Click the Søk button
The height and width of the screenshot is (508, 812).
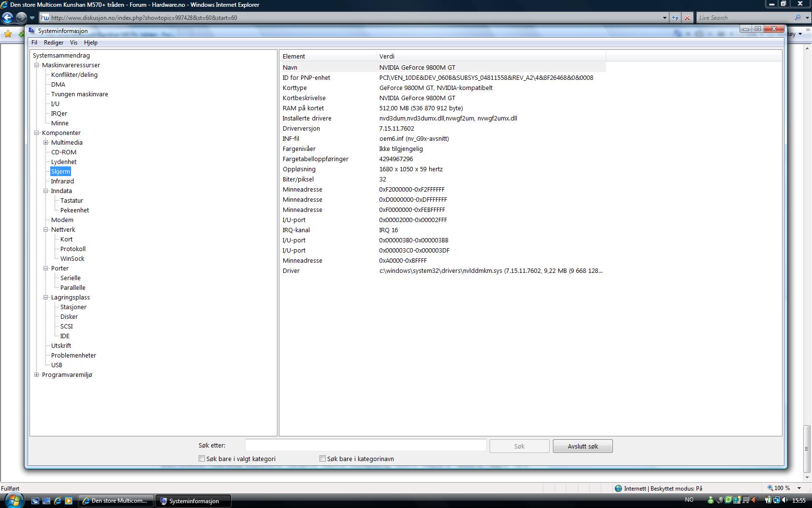[x=520, y=446]
